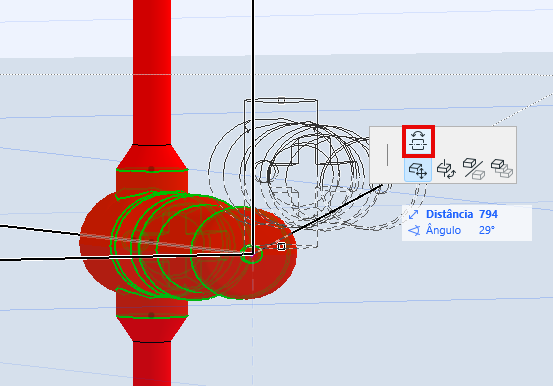Select the Ângulo label in the tracker
The image size is (553, 386).
tap(443, 230)
